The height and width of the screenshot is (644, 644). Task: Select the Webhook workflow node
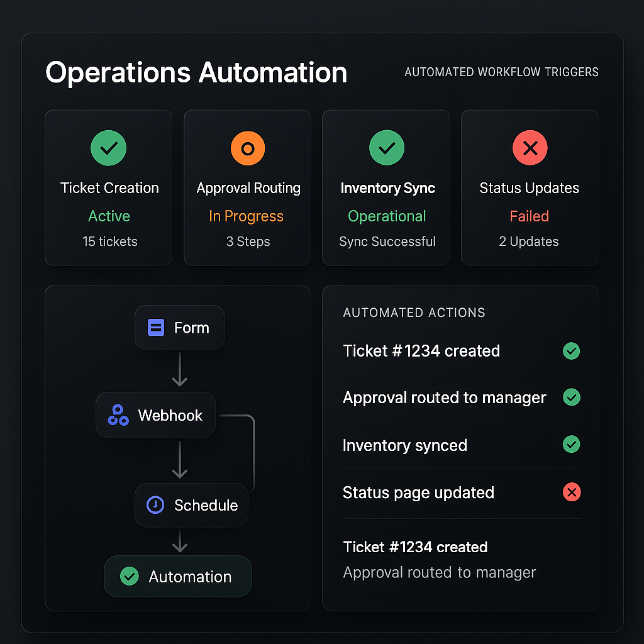156,415
